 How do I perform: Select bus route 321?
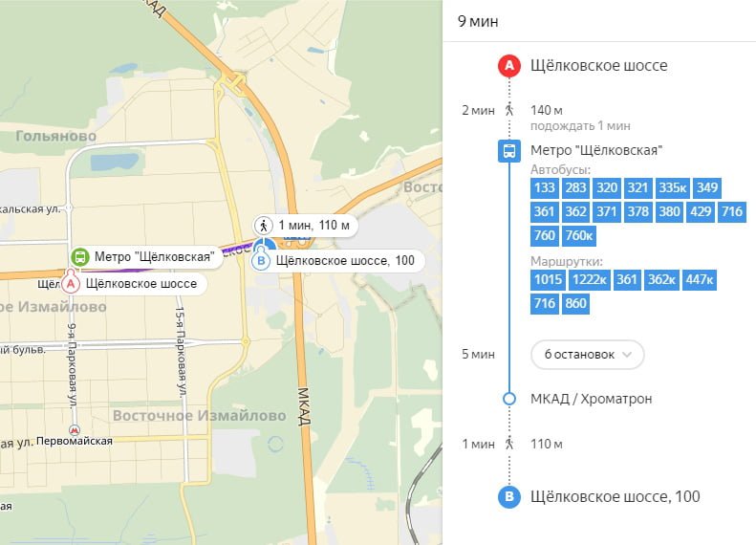(637, 187)
